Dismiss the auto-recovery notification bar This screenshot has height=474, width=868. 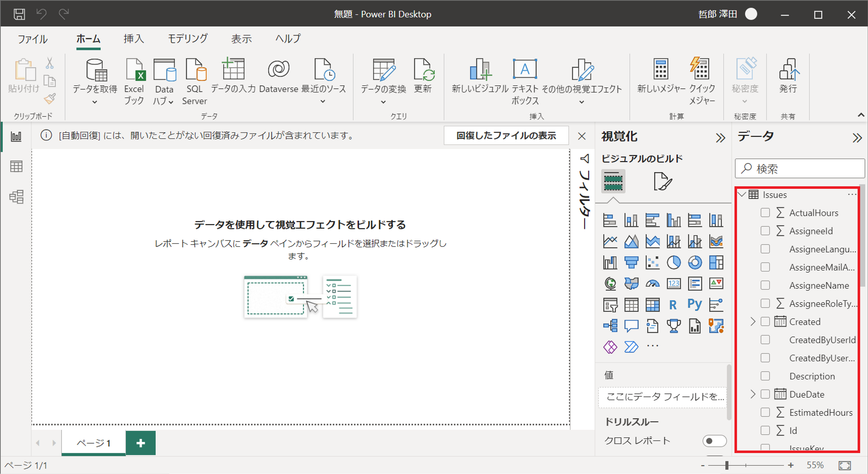(x=582, y=136)
